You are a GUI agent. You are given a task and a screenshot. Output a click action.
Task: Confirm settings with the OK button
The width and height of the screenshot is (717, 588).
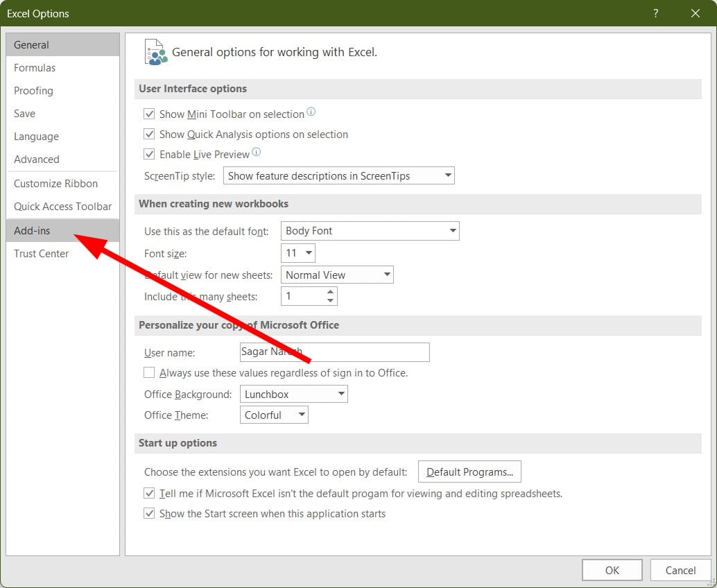(x=612, y=570)
